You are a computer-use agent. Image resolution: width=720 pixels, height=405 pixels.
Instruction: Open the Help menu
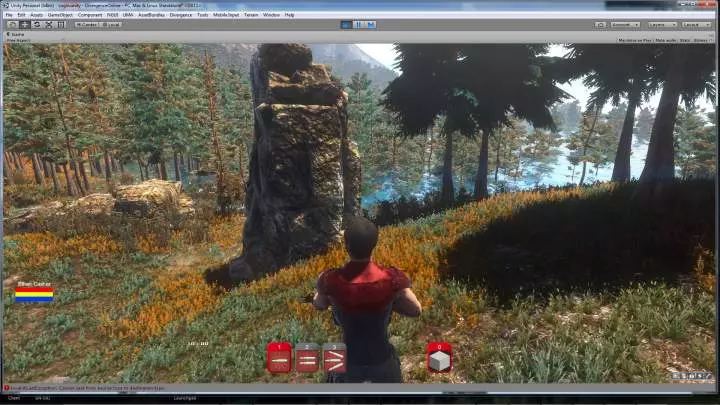pyautogui.click(x=289, y=15)
